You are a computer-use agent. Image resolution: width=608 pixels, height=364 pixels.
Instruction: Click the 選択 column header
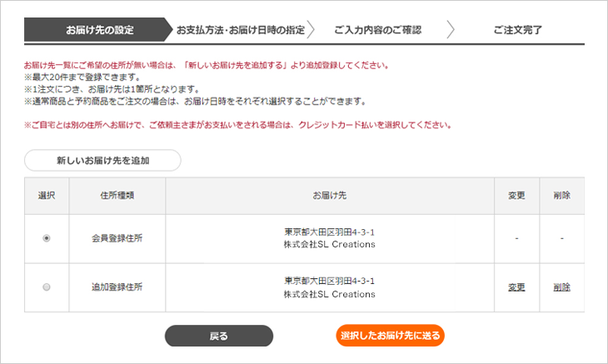click(46, 196)
